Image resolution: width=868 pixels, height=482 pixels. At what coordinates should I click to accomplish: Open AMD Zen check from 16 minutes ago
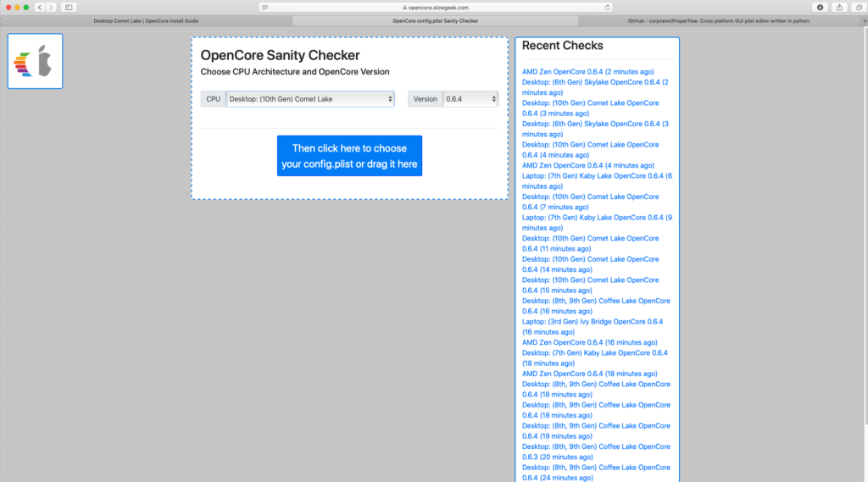pos(589,342)
